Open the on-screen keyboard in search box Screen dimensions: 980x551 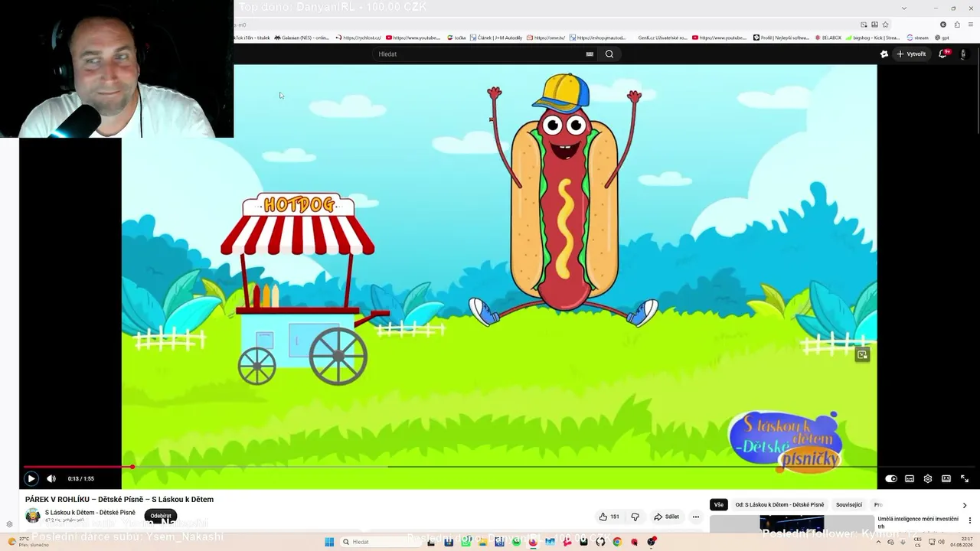590,54
